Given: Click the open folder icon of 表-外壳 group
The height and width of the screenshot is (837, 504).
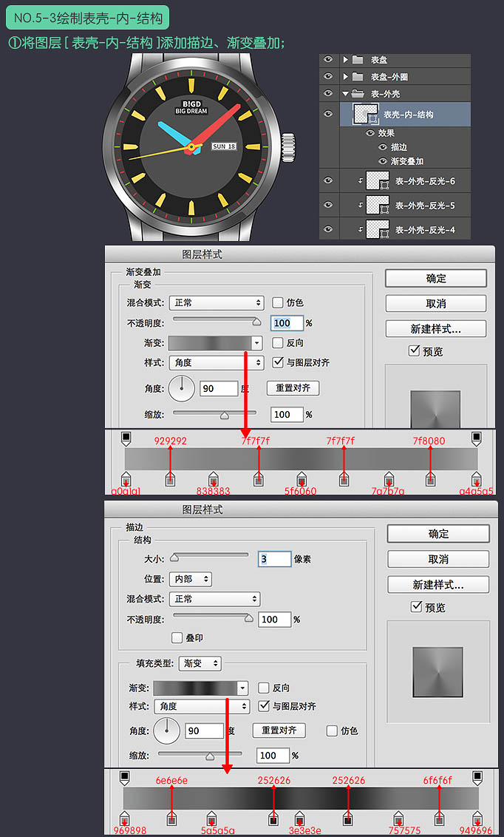Looking at the screenshot, I should pos(358,93).
